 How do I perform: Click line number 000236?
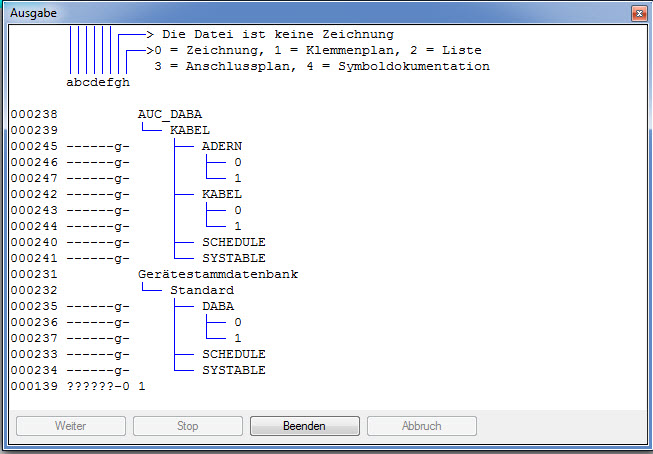(34, 322)
